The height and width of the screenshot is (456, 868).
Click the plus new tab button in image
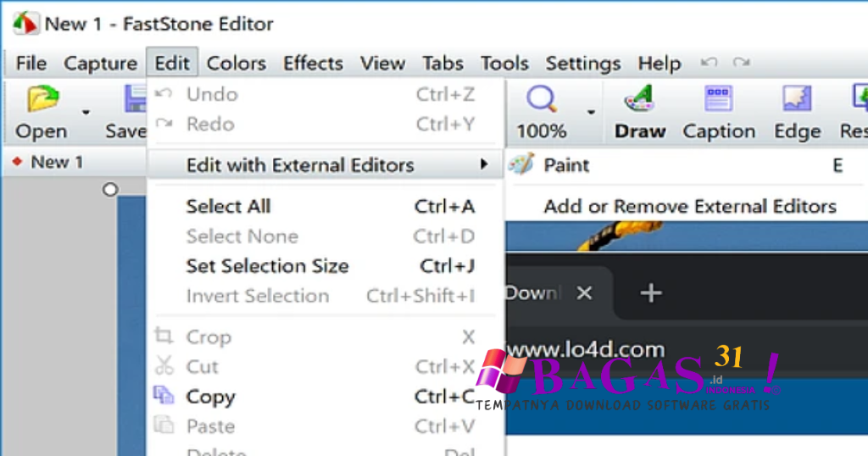click(651, 292)
